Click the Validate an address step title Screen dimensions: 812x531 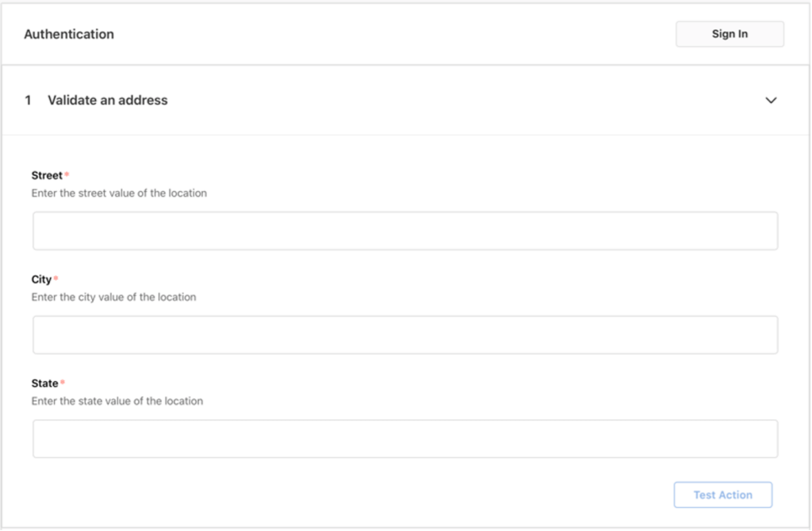pyautogui.click(x=108, y=101)
